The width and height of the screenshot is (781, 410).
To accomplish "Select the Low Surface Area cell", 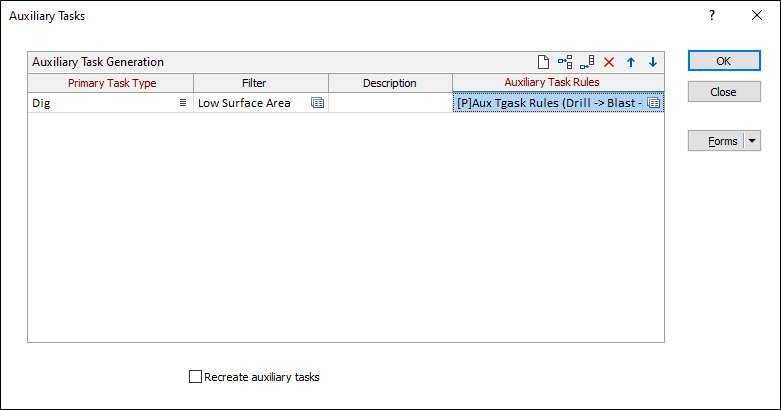I will 261,103.
